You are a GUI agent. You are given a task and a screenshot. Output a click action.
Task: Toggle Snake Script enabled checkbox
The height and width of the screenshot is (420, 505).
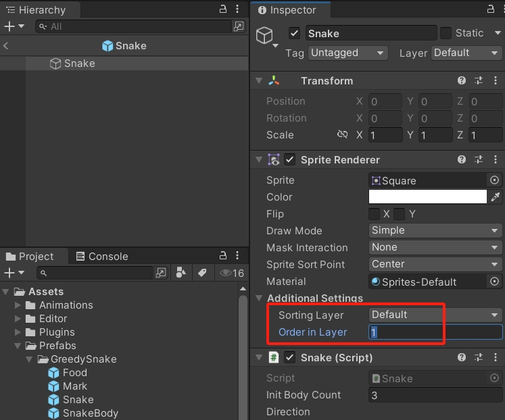point(290,357)
